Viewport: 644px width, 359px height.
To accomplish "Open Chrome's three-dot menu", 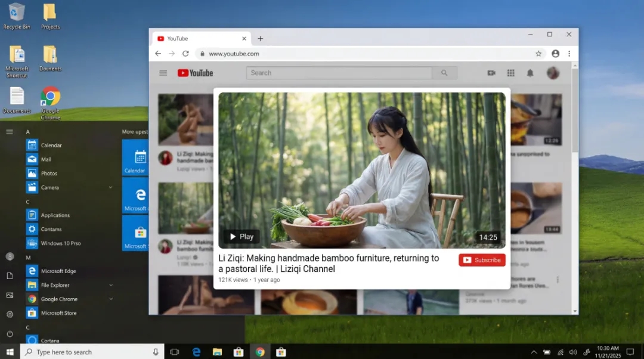I will (x=568, y=53).
